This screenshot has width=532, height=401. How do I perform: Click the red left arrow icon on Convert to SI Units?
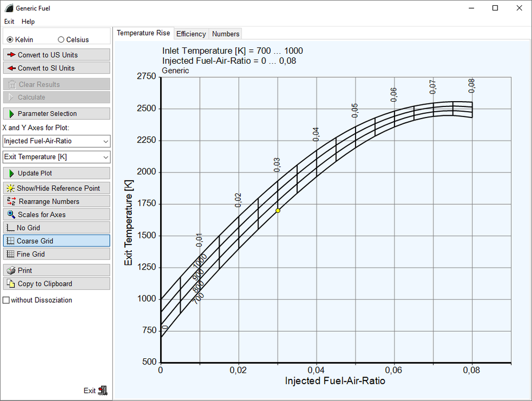click(11, 68)
